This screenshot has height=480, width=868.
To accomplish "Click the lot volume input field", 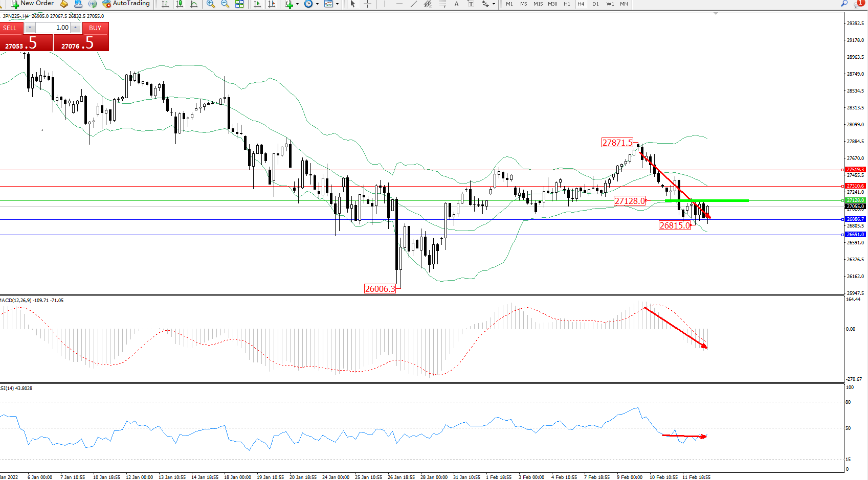I will pyautogui.click(x=53, y=28).
